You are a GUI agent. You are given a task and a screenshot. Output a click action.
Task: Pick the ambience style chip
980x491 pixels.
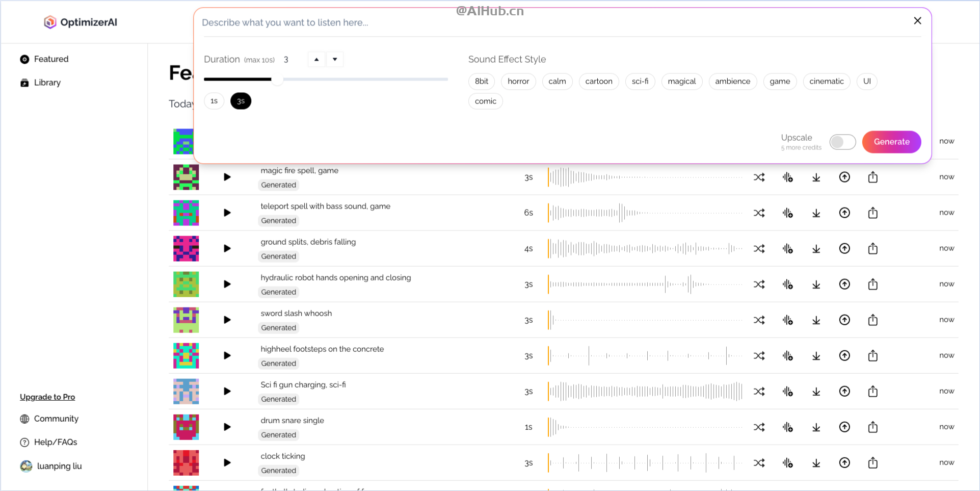point(733,82)
